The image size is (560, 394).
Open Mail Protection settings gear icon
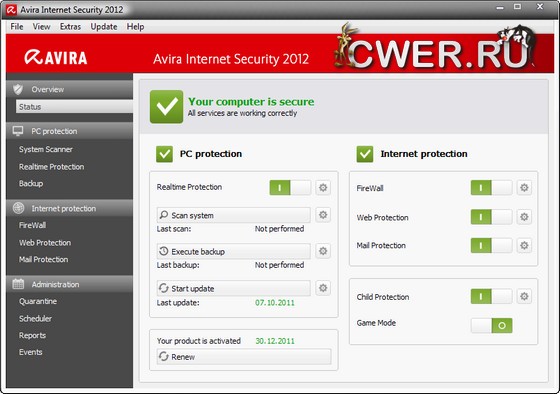524,245
